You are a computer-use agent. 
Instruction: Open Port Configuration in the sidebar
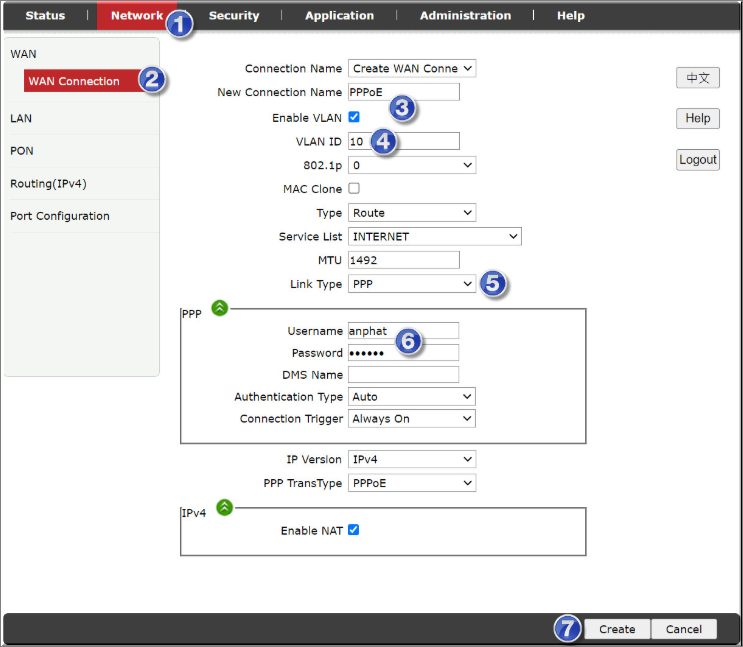60,216
